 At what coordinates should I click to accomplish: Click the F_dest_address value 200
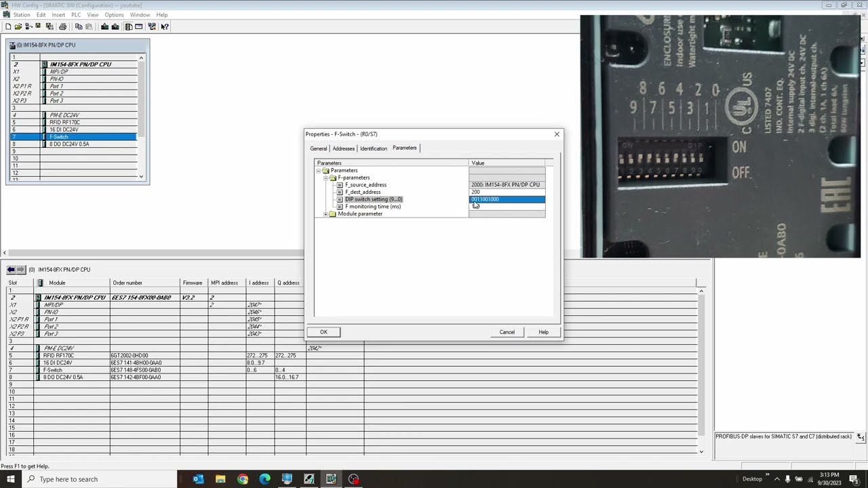[507, 192]
